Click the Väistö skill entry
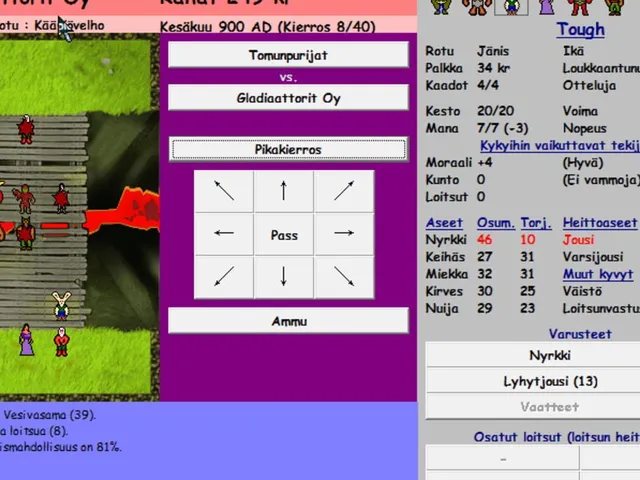 582,291
